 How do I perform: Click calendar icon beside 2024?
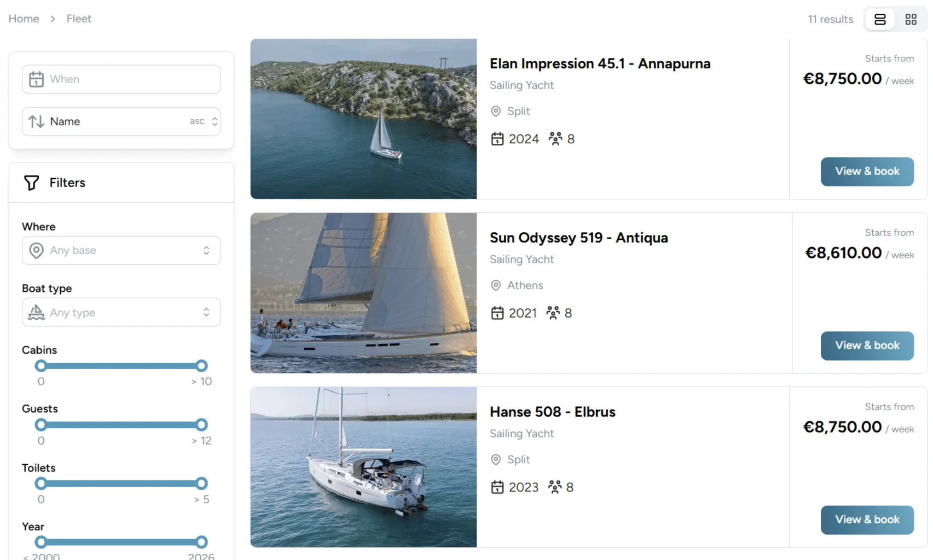coord(497,139)
